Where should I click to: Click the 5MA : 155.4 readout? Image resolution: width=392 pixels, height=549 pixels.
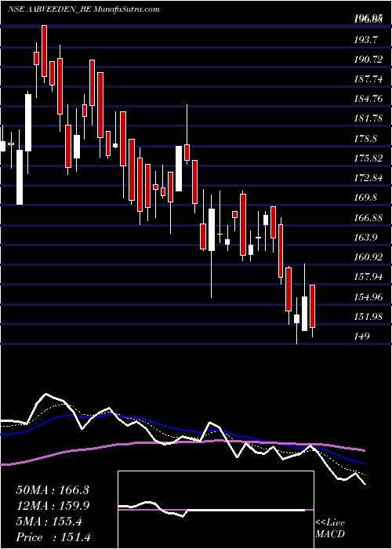coord(49,522)
